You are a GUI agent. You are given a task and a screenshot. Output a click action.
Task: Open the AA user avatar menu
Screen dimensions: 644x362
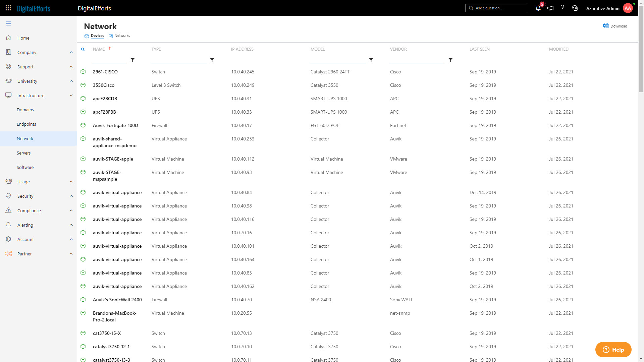pos(628,8)
